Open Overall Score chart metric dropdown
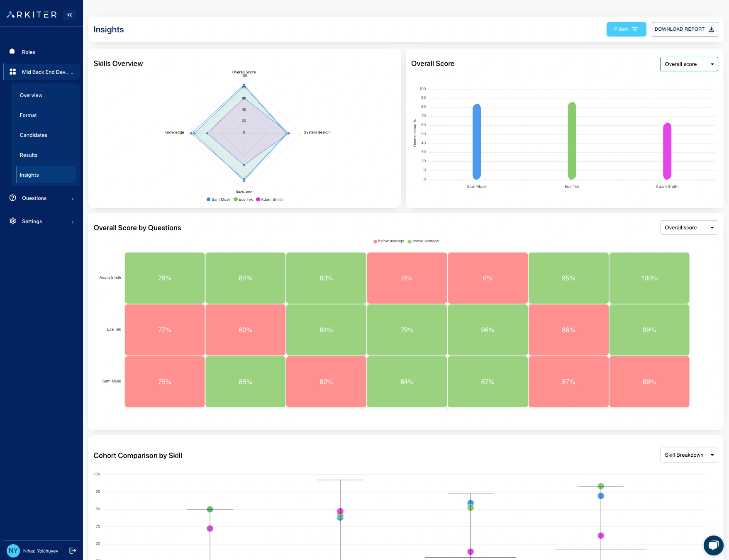The width and height of the screenshot is (729, 560). 688,64
